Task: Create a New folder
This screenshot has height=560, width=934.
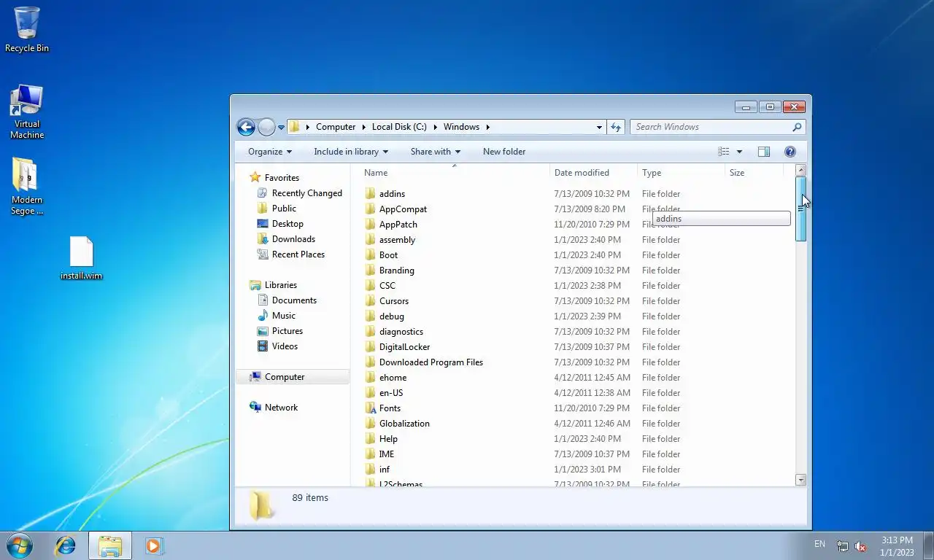Action: tap(504, 152)
